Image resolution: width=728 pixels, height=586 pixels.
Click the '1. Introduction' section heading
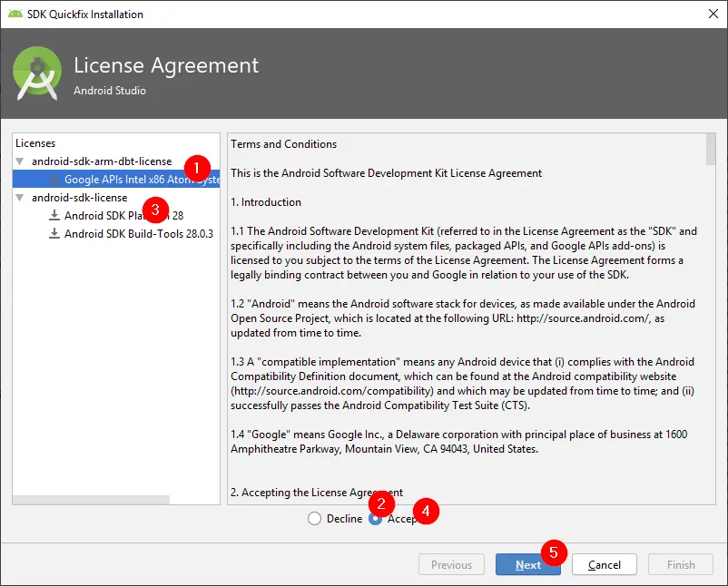[266, 201]
